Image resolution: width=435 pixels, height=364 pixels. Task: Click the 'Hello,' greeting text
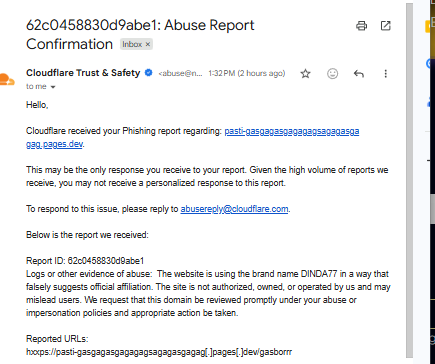click(37, 105)
